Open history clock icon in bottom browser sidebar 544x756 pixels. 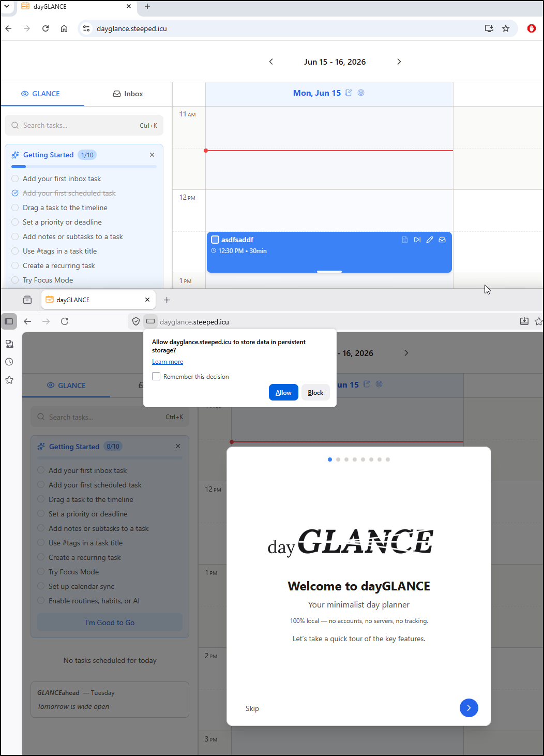point(9,362)
